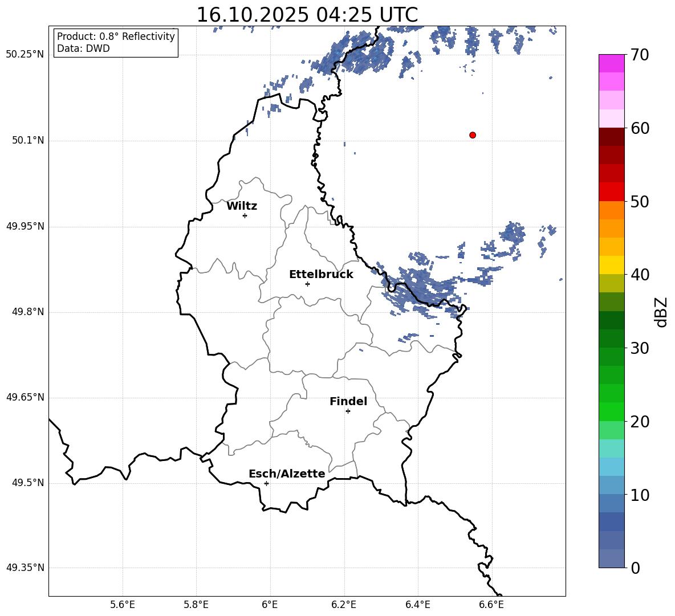
Task: Click the Ettelbruck station cross marker
Action: click(307, 284)
